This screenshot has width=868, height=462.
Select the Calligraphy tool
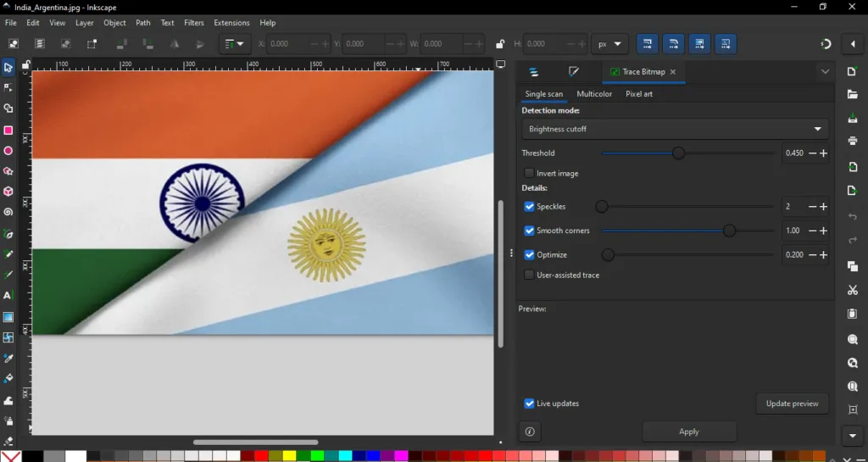pyautogui.click(x=8, y=275)
